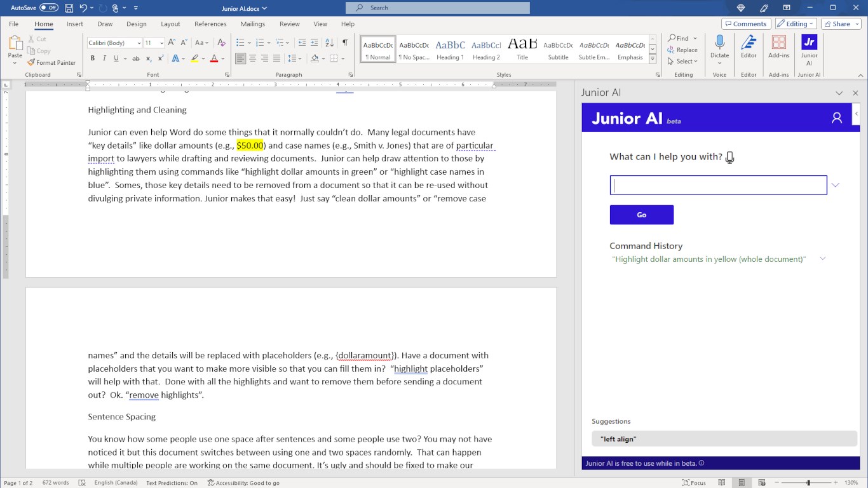The width and height of the screenshot is (868, 488).
Task: Expand the Junior AI command input dropdown
Action: [x=836, y=185]
